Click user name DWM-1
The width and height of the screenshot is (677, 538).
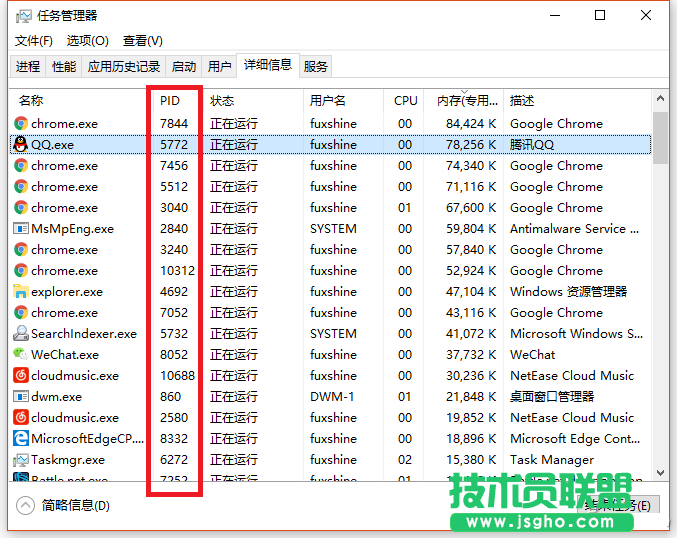click(332, 396)
